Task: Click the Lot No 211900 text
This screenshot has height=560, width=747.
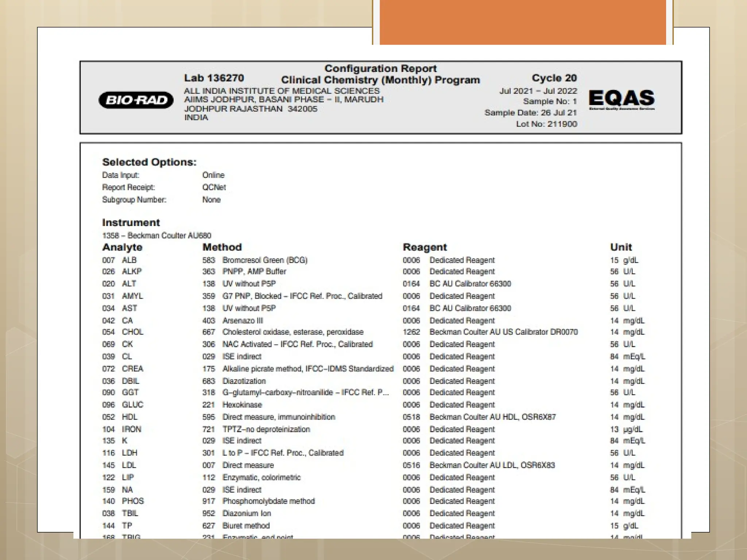Action: [546, 124]
